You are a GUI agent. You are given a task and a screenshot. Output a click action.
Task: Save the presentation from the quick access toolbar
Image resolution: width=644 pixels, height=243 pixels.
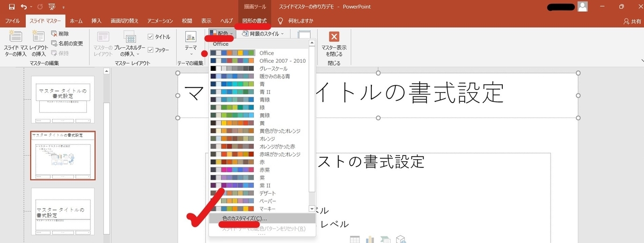pyautogui.click(x=11, y=7)
